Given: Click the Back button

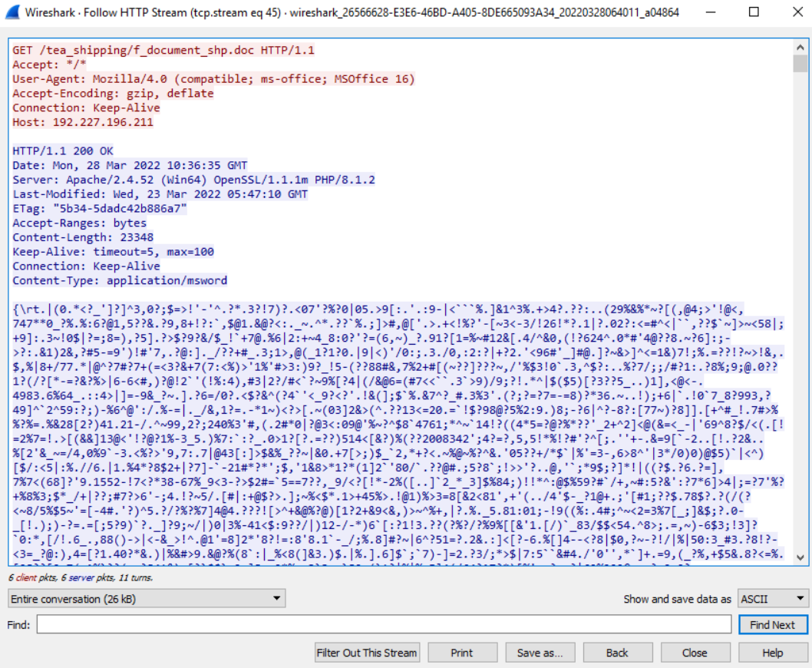Looking at the screenshot, I should click(x=617, y=653).
